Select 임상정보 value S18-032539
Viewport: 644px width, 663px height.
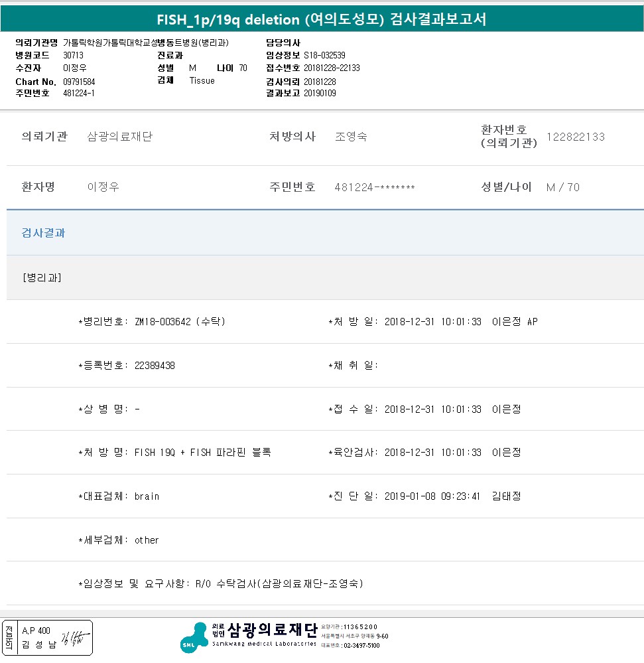324,55
